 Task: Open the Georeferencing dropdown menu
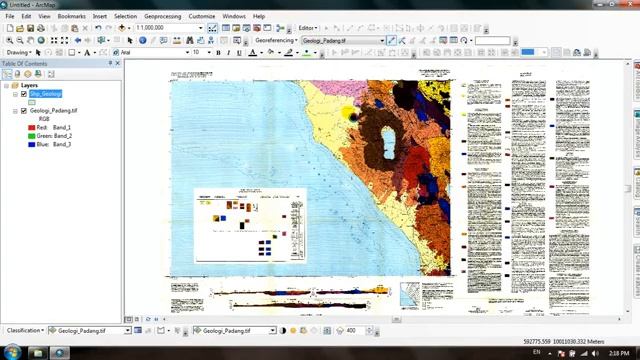click(276, 40)
